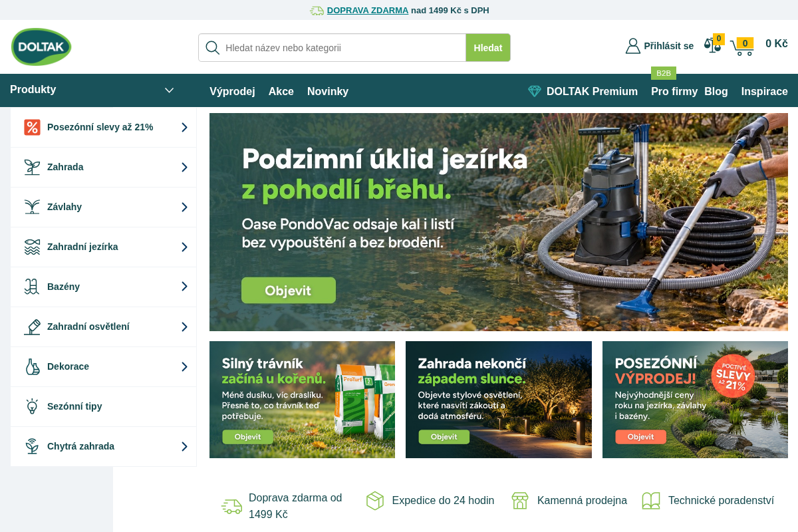Click the Kamenná prodejna shop icon
798x532 pixels.
tap(520, 501)
